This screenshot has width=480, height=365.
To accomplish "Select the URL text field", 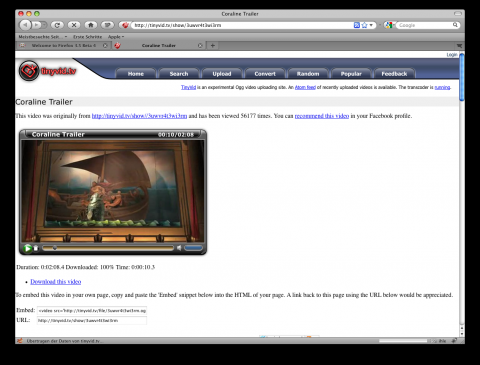I will 92,321.
